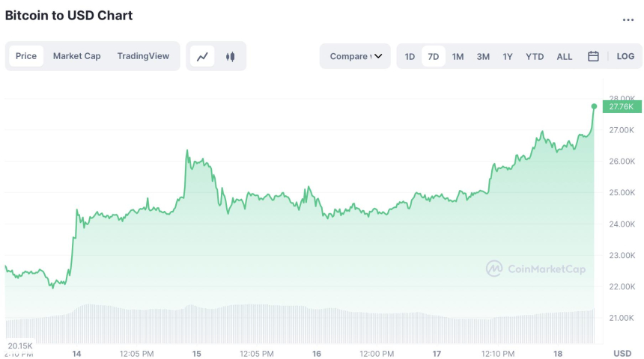Switch to candlestick chart icon
Viewport: 644px width, 359px height.
pos(230,56)
